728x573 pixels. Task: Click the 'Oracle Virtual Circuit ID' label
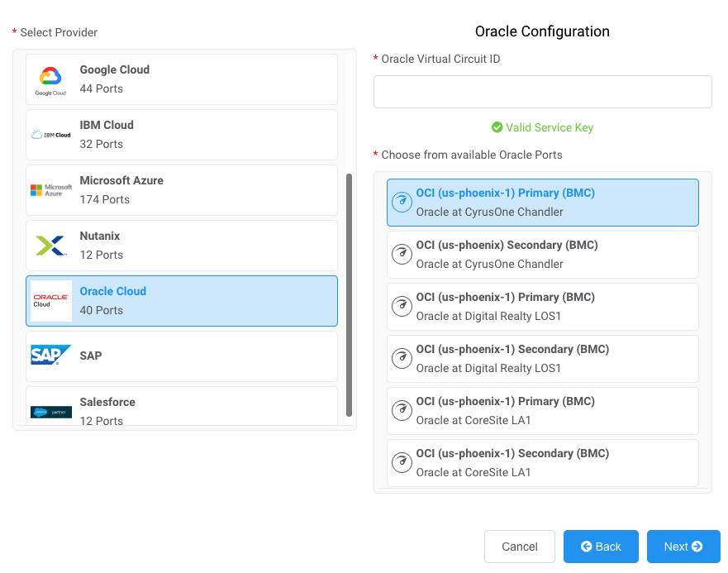(440, 59)
